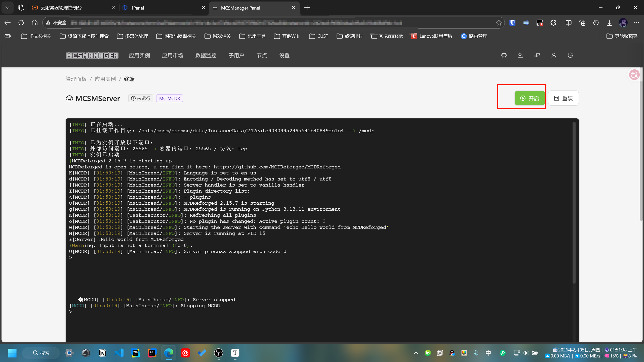Click the MCSManager logo
Image resolution: width=644 pixels, height=362 pixels.
pyautogui.click(x=92, y=55)
